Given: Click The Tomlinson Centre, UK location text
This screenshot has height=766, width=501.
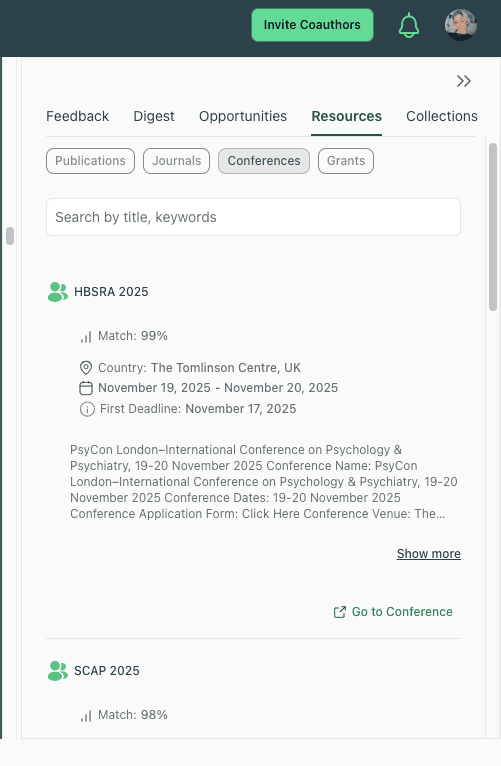Looking at the screenshot, I should coord(226,367).
